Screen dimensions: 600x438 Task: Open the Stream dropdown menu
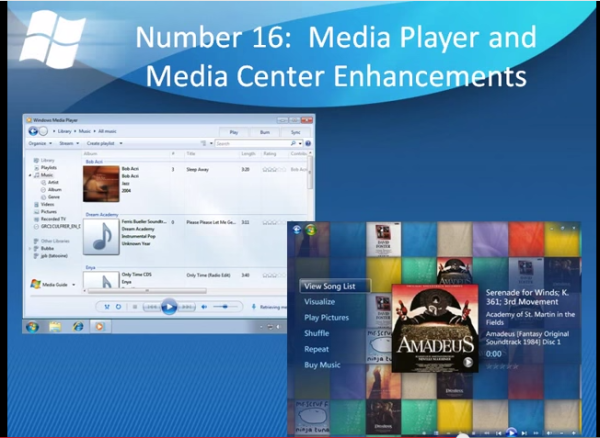tap(69, 143)
